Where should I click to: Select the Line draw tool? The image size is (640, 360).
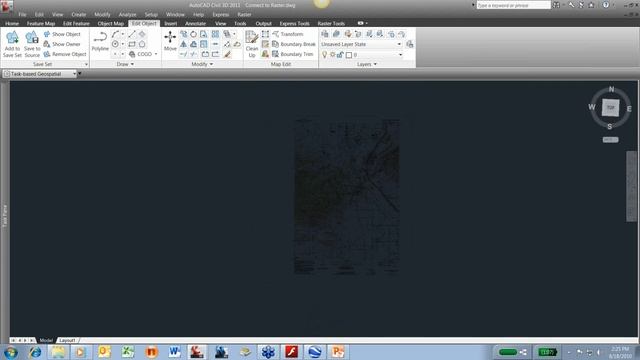(x=132, y=34)
